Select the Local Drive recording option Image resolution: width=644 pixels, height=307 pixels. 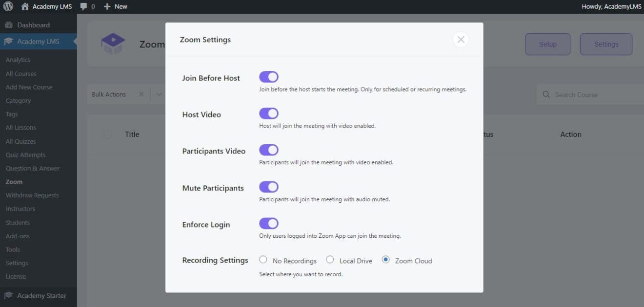pyautogui.click(x=329, y=260)
